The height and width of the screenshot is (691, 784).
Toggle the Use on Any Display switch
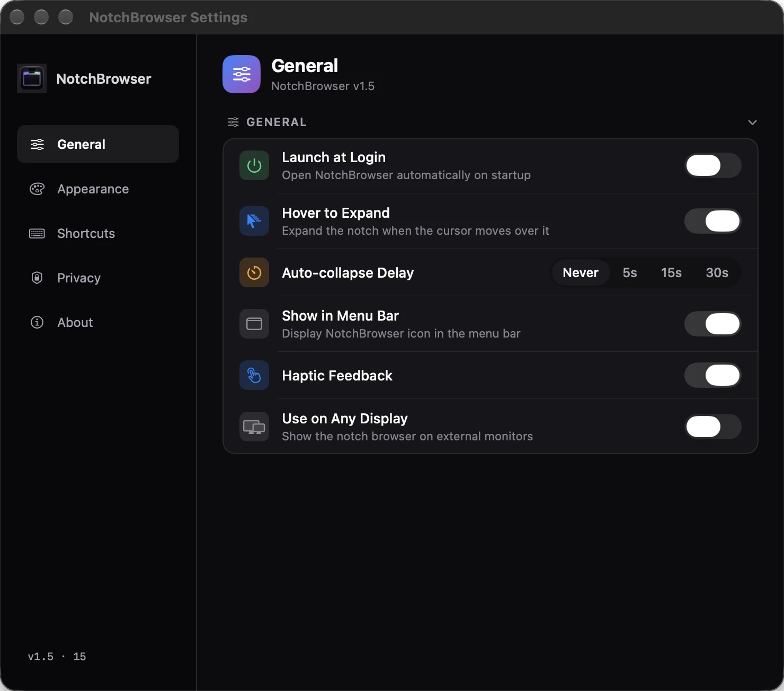pyautogui.click(x=712, y=427)
